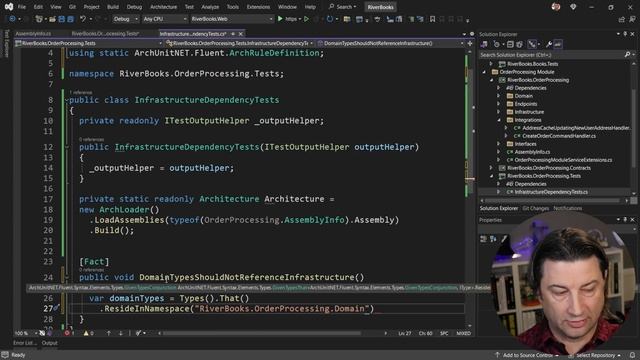Toggle pin on InfrastructureDependencyTests tab
Image resolution: width=640 pixels, height=360 pixels.
tap(233, 34)
